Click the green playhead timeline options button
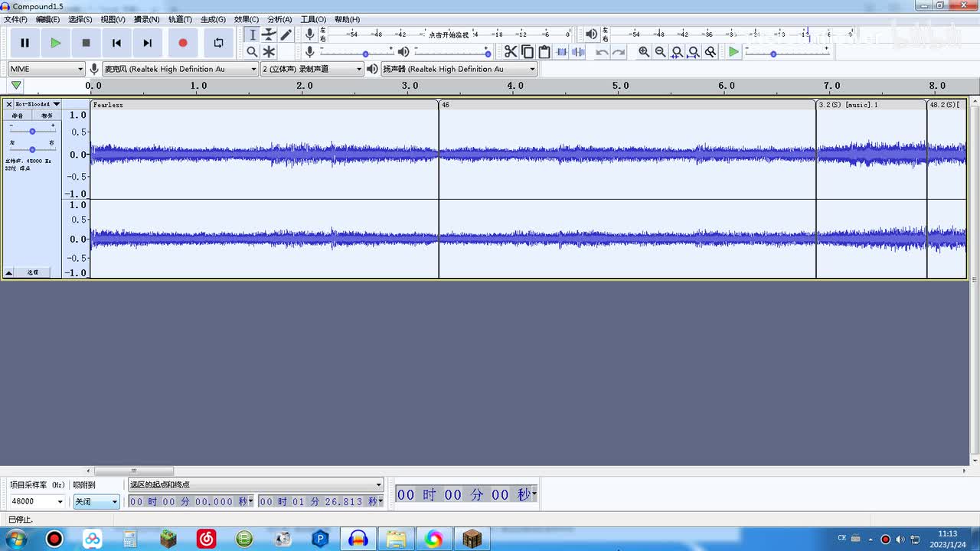 point(16,86)
